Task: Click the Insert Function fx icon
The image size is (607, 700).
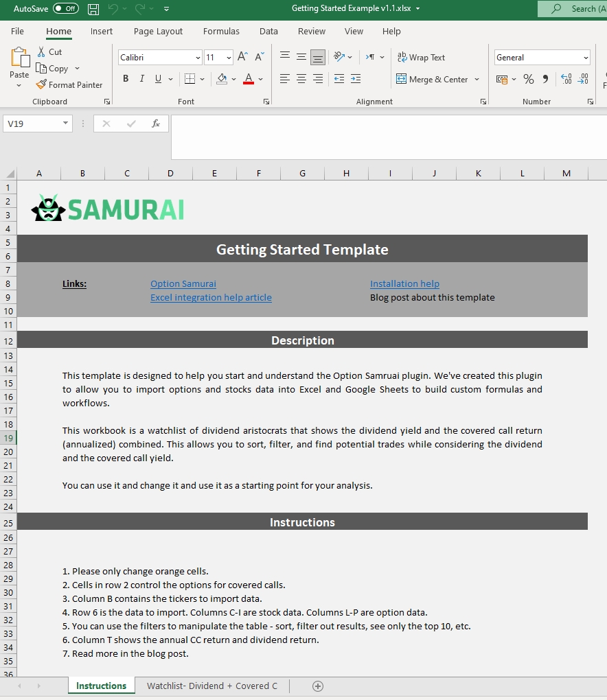Action: point(156,124)
